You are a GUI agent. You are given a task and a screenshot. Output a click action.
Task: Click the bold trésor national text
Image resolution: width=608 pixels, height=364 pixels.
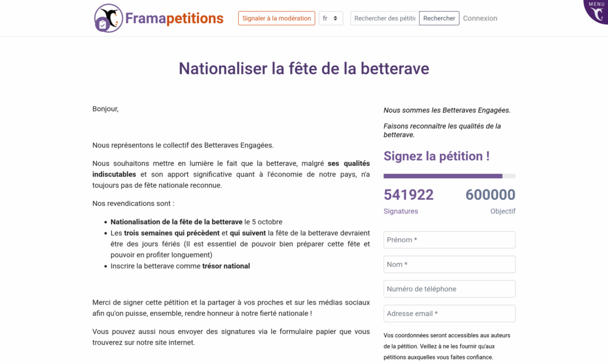tap(226, 266)
